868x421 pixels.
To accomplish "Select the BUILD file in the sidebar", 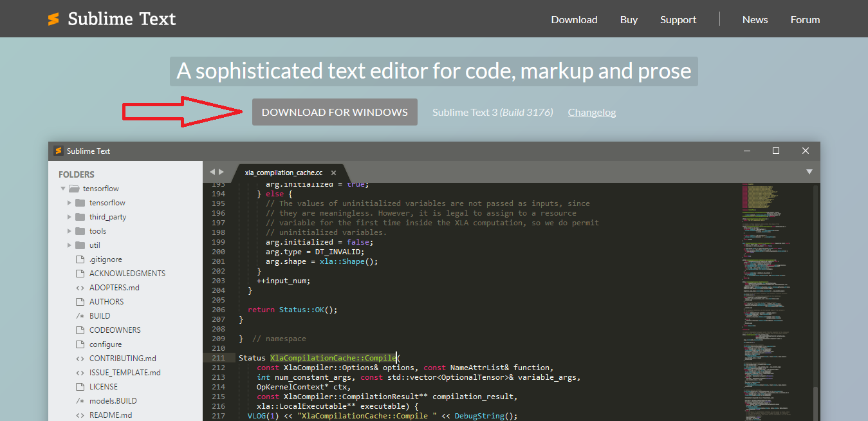I will (100, 315).
